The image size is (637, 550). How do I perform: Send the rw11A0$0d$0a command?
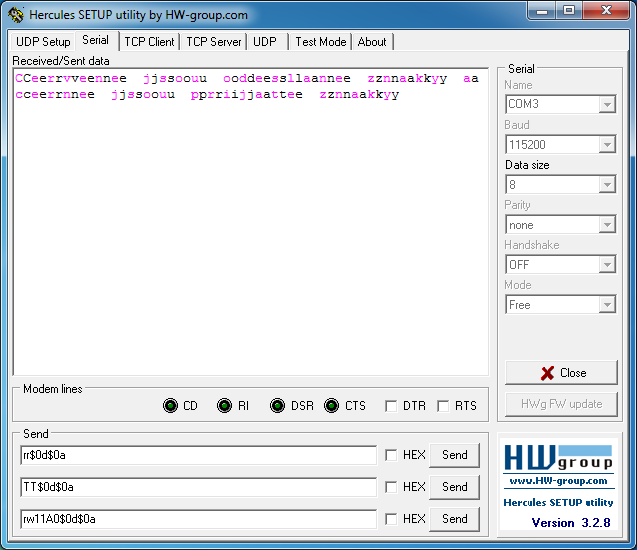[x=454, y=519]
